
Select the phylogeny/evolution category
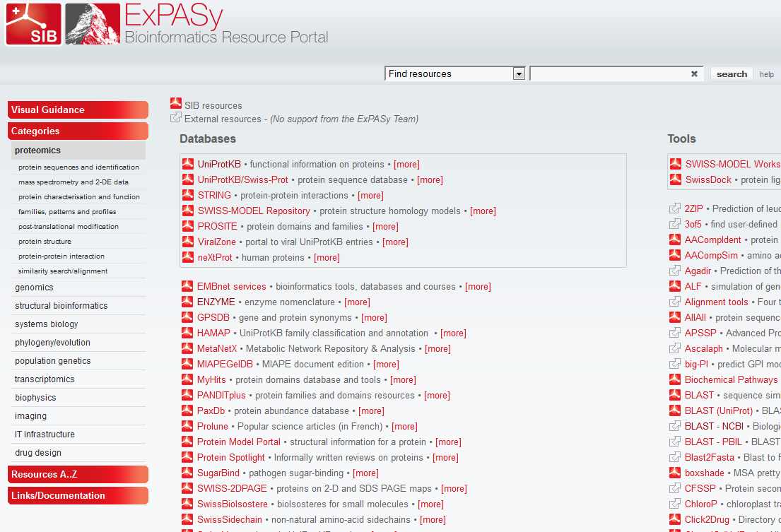[53, 343]
